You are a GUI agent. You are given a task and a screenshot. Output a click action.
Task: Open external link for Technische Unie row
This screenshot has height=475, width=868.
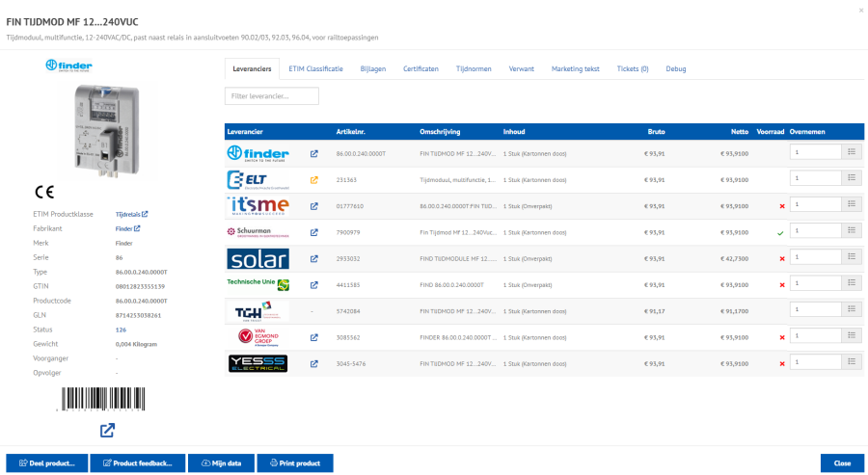click(313, 284)
